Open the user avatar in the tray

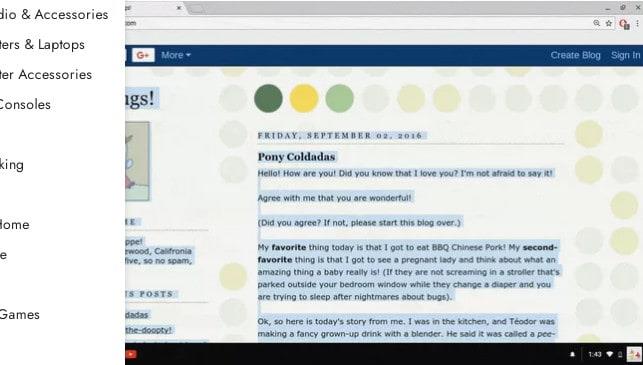(634, 354)
